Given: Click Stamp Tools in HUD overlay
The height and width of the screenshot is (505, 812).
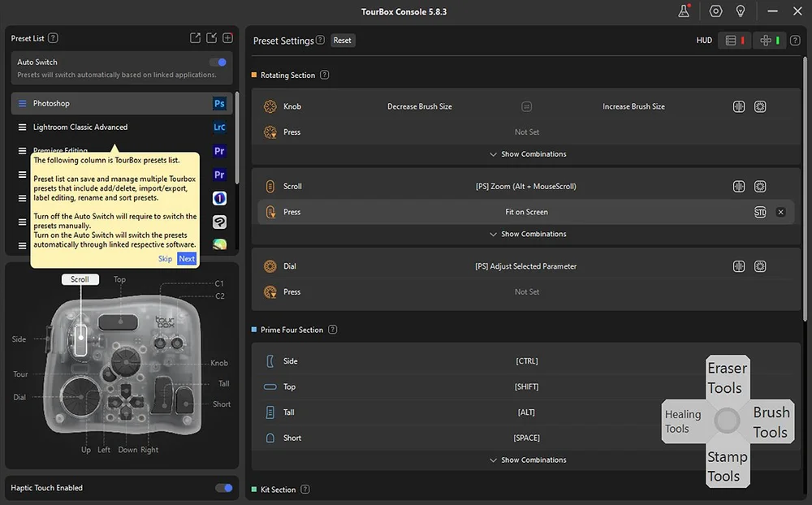Looking at the screenshot, I should click(727, 466).
